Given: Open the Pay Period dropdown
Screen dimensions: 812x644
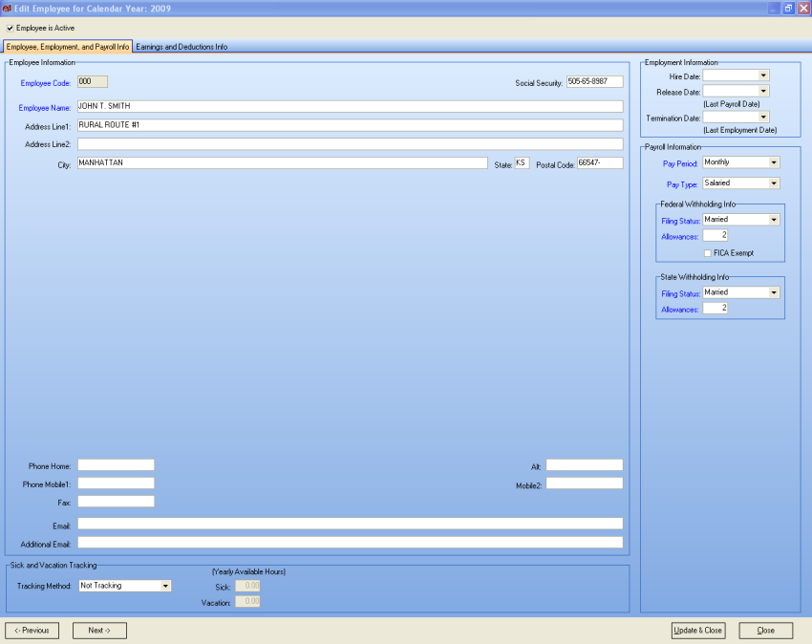Looking at the screenshot, I should 774,162.
